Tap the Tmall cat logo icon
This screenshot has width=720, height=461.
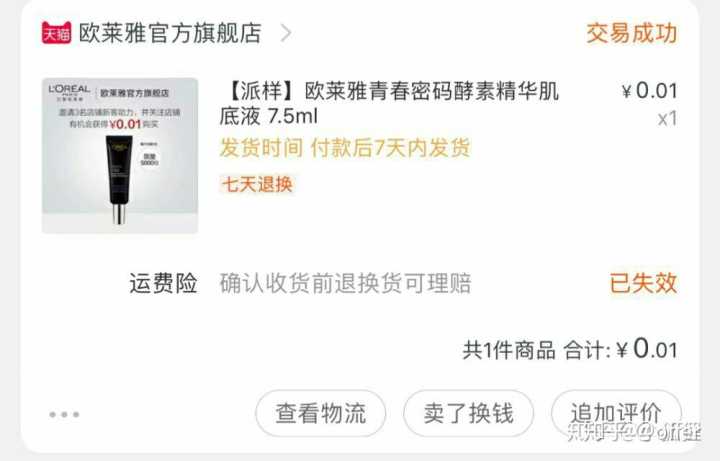56,33
